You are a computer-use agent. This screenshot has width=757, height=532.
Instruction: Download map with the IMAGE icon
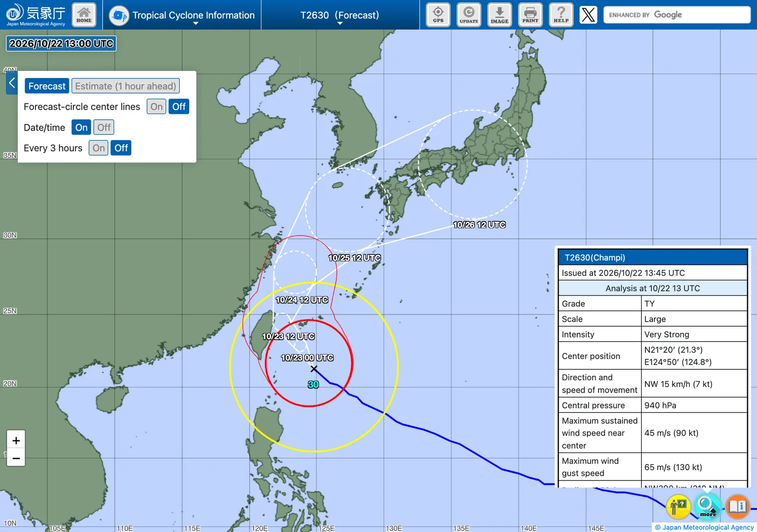pos(500,15)
